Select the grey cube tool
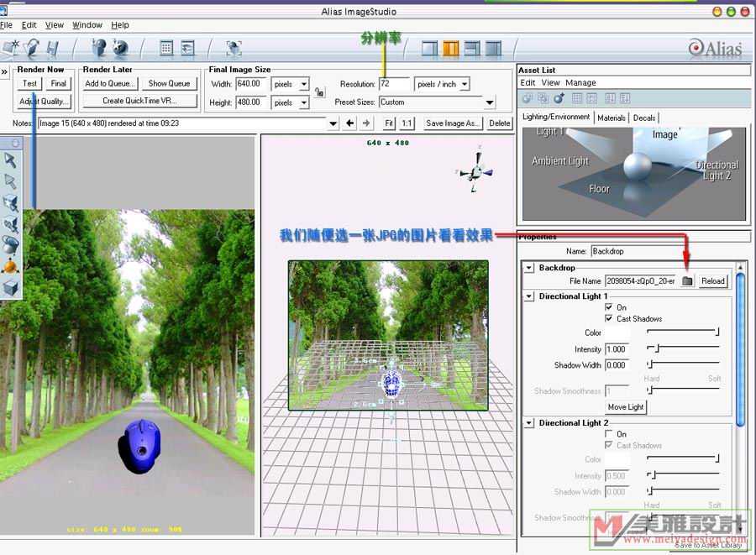756x555 pixels. (x=10, y=288)
